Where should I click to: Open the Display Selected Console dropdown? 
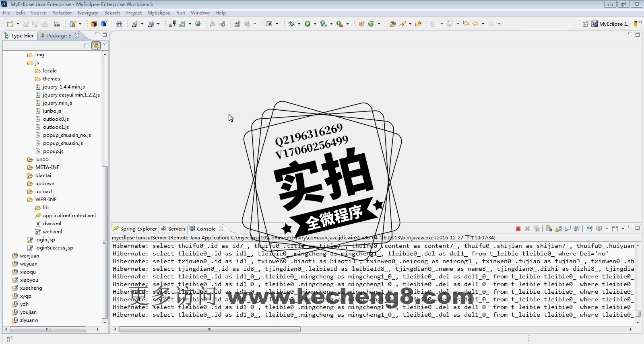pos(607,229)
